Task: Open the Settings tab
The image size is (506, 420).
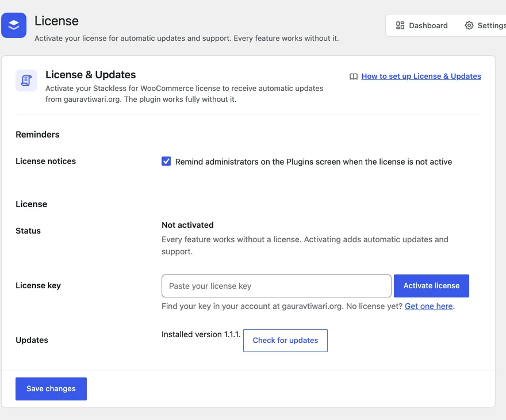Action: tap(485, 25)
